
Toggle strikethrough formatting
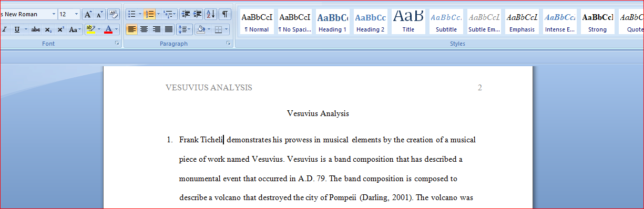36,29
